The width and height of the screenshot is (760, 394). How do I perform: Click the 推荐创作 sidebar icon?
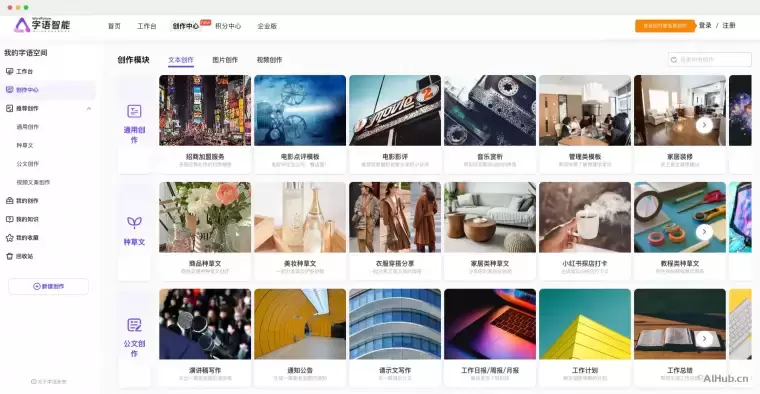pos(9,108)
